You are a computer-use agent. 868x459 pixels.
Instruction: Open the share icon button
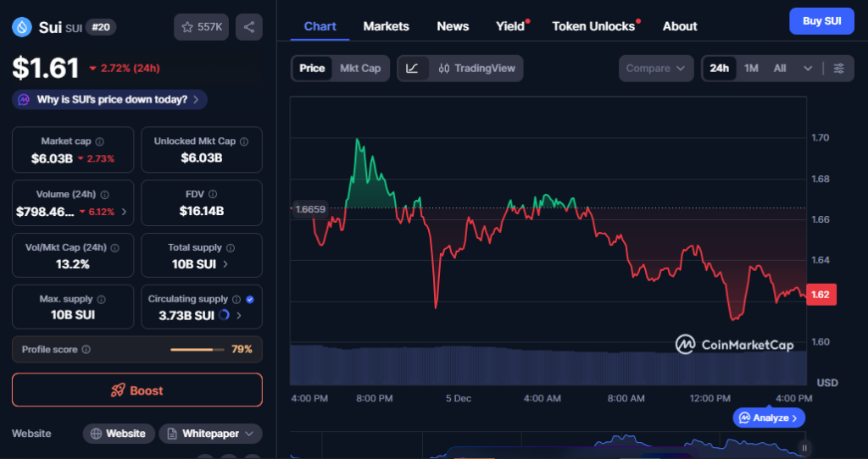pyautogui.click(x=249, y=27)
